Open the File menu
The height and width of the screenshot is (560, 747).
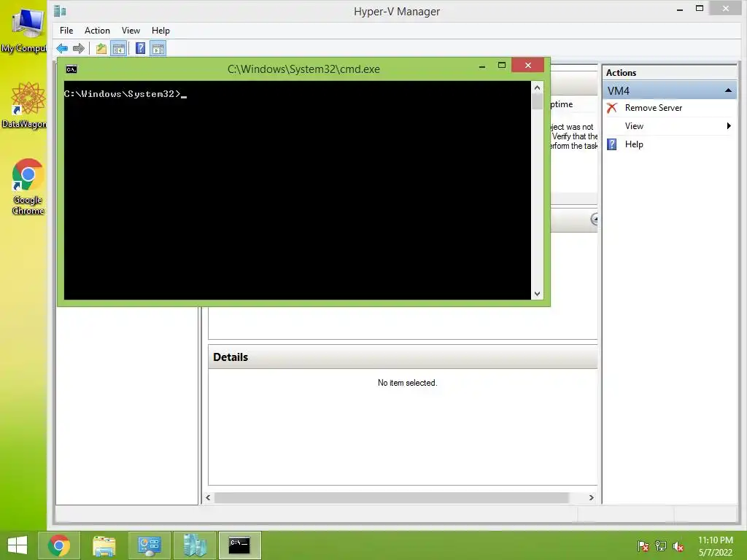[x=66, y=31]
